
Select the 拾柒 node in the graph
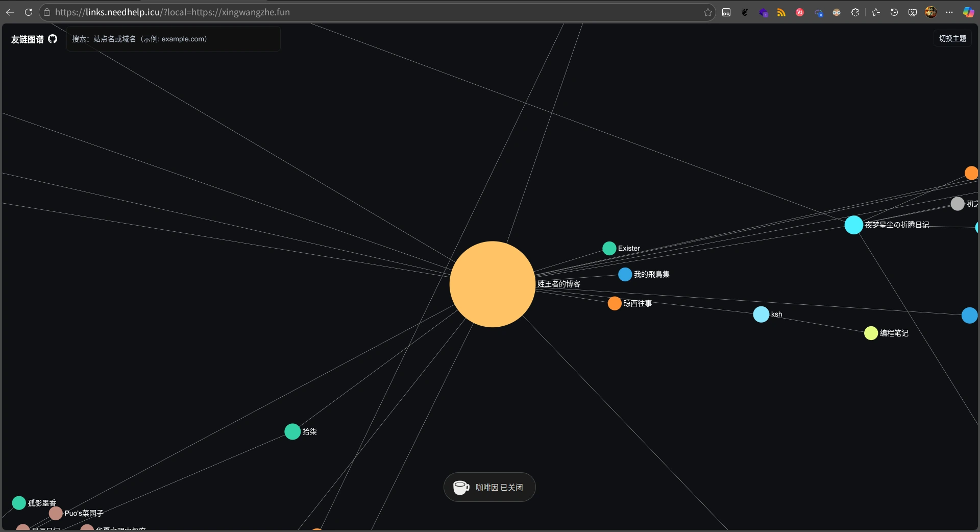pyautogui.click(x=292, y=431)
